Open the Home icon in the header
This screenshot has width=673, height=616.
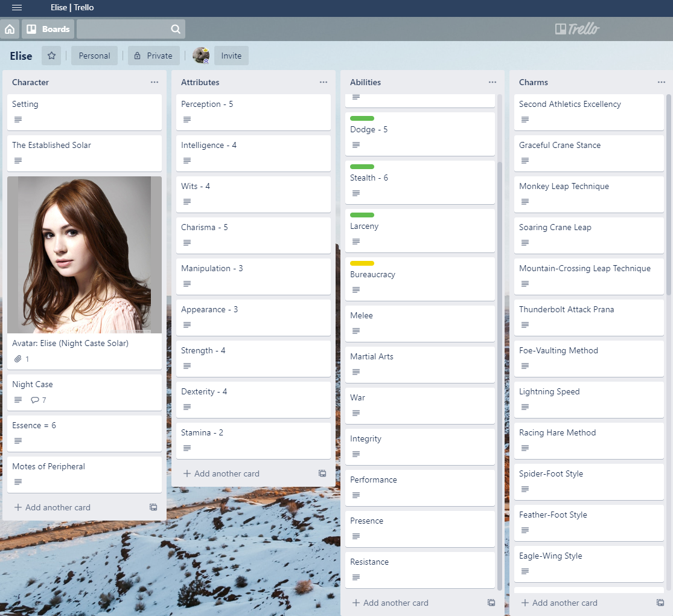point(10,28)
